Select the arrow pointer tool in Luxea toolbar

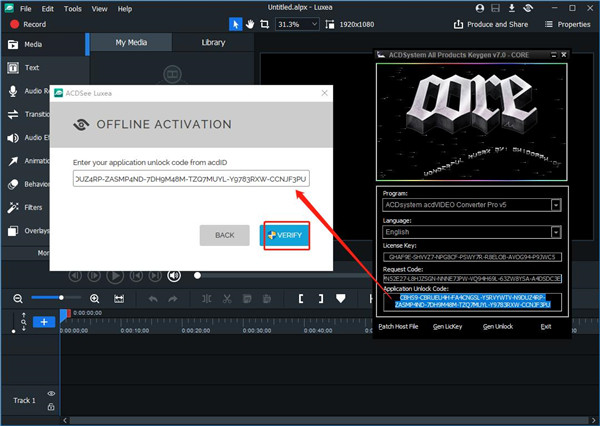coord(235,24)
